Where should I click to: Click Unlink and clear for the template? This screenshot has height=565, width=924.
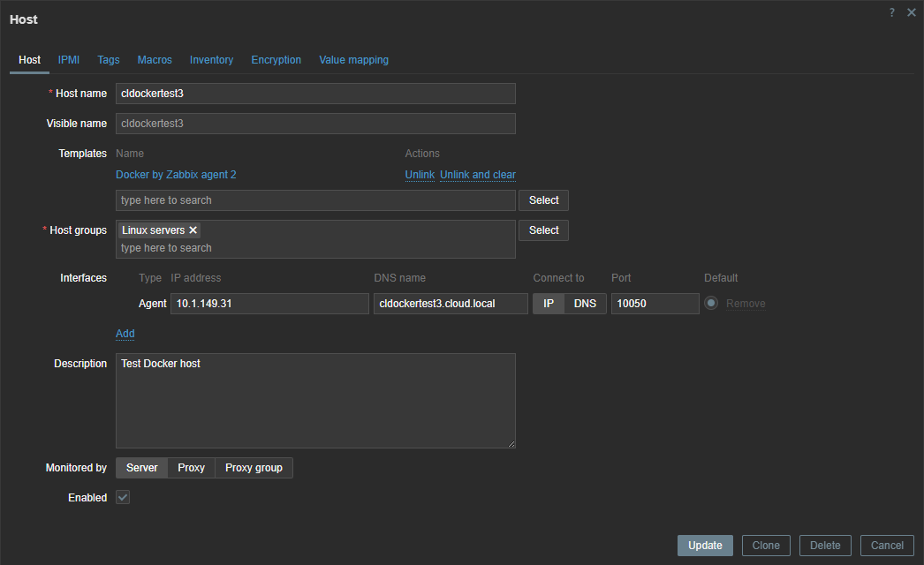coord(478,174)
